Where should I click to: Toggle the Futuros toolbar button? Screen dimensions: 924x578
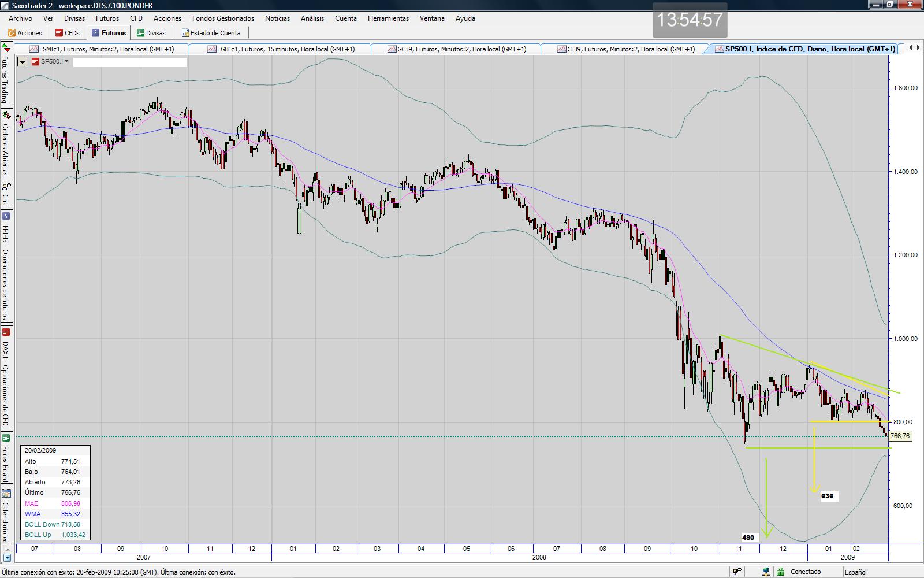109,33
